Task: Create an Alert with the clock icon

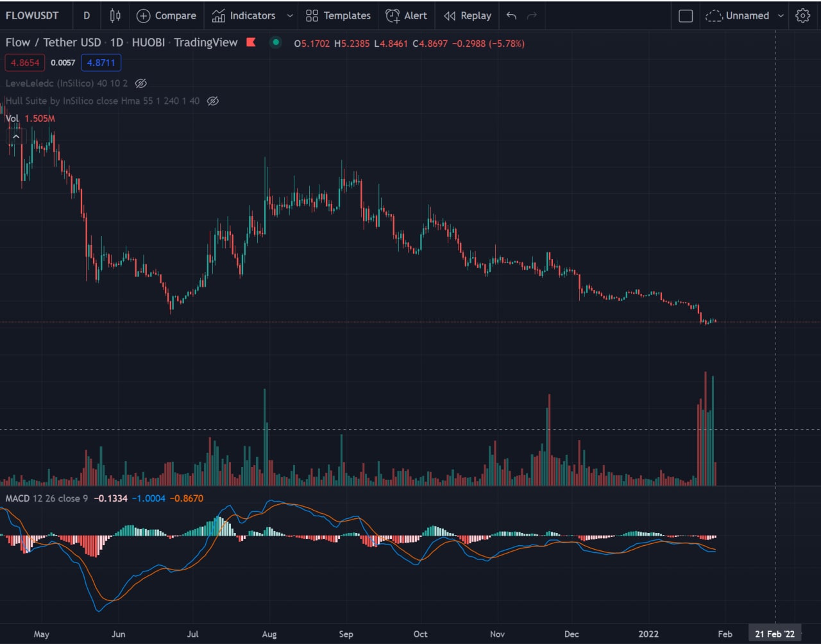Action: click(x=393, y=15)
